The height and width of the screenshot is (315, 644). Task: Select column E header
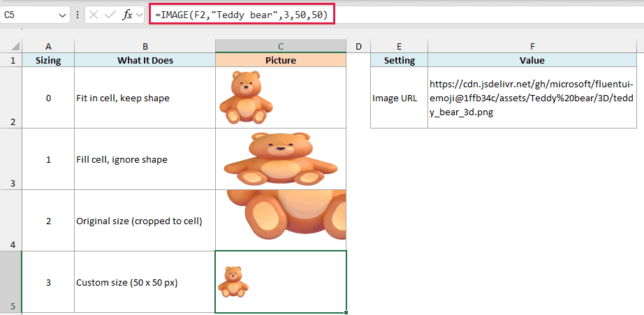point(400,46)
